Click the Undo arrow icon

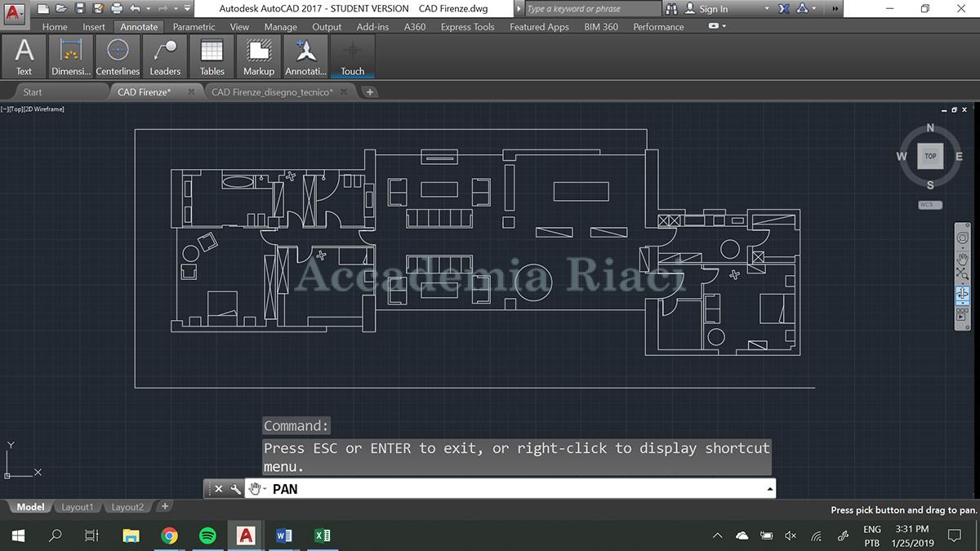[x=136, y=8]
